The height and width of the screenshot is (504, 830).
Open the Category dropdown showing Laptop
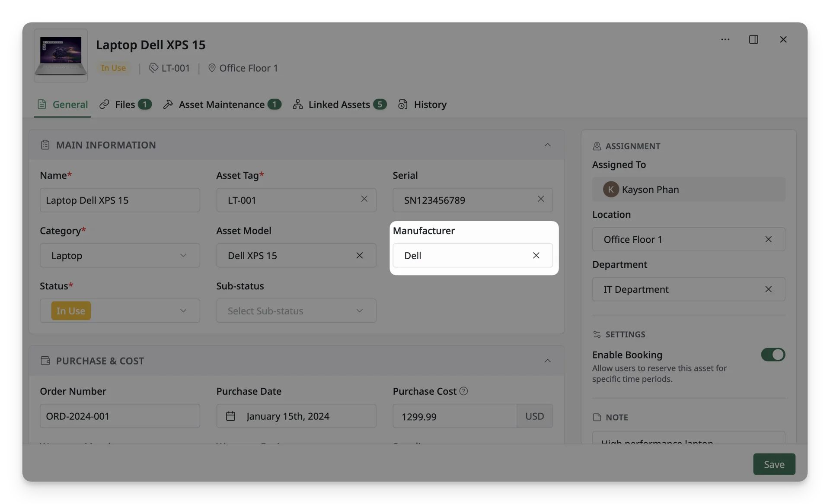point(120,255)
